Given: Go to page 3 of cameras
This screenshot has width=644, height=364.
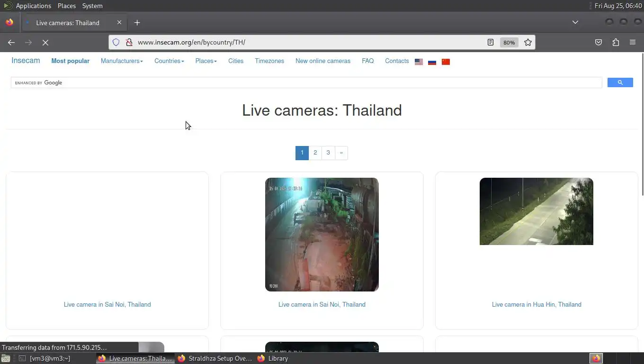Looking at the screenshot, I should pos(328,153).
